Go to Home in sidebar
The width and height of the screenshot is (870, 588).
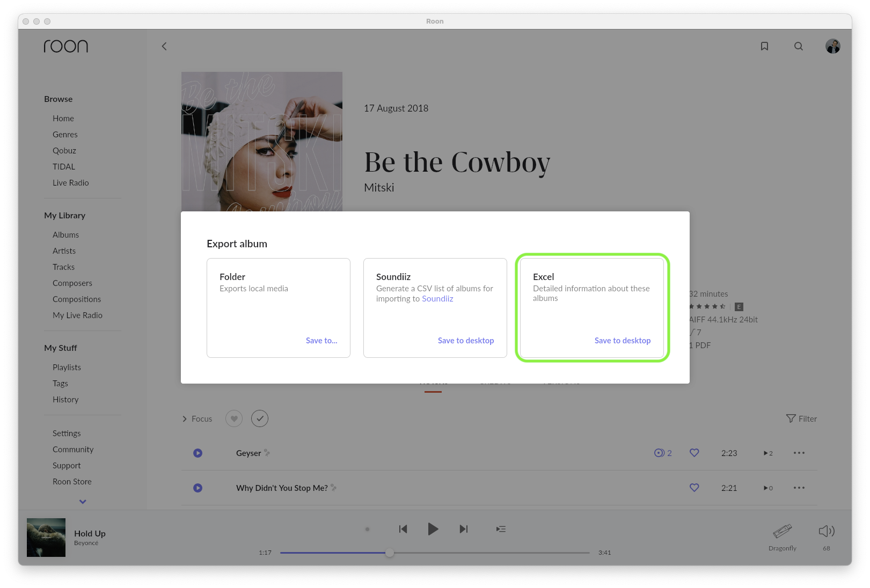pos(63,119)
